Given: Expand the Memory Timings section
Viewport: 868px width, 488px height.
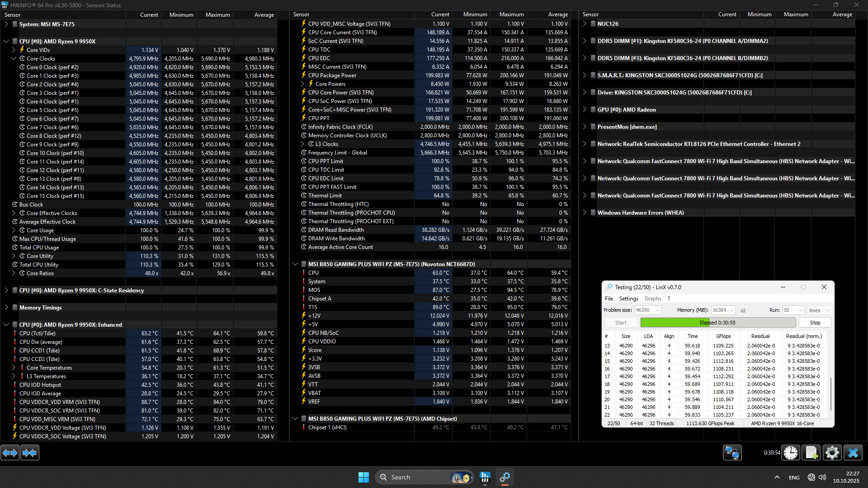Looking at the screenshot, I should click(x=6, y=308).
